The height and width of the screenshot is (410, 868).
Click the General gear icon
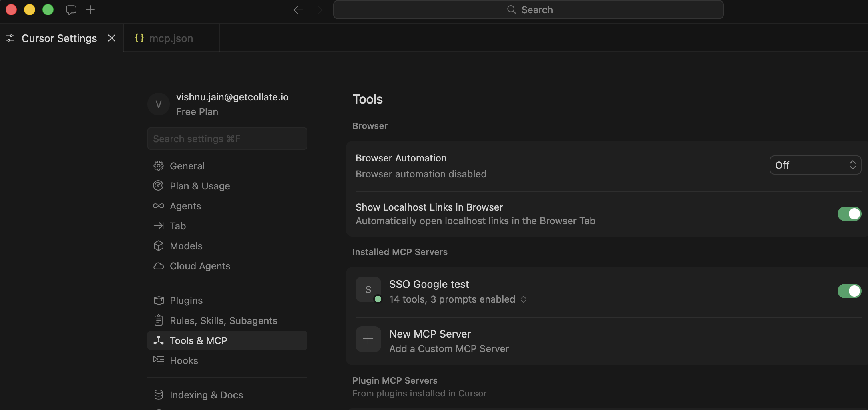click(159, 166)
